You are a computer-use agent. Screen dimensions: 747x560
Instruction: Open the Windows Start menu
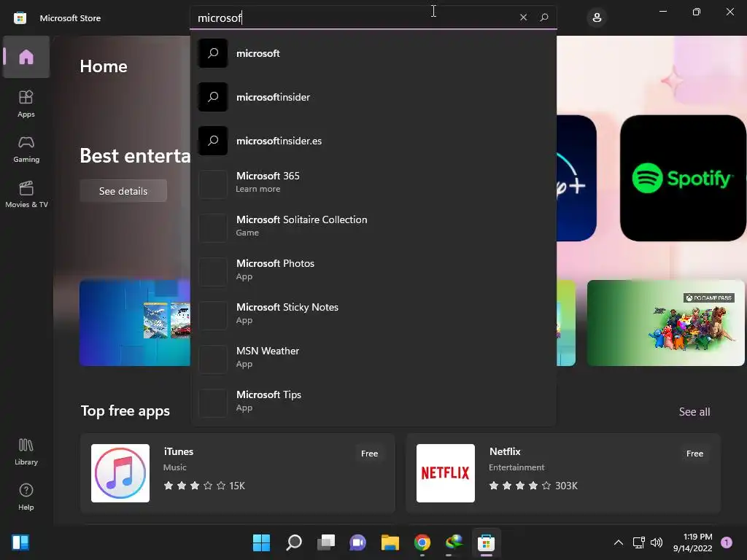[x=261, y=542]
